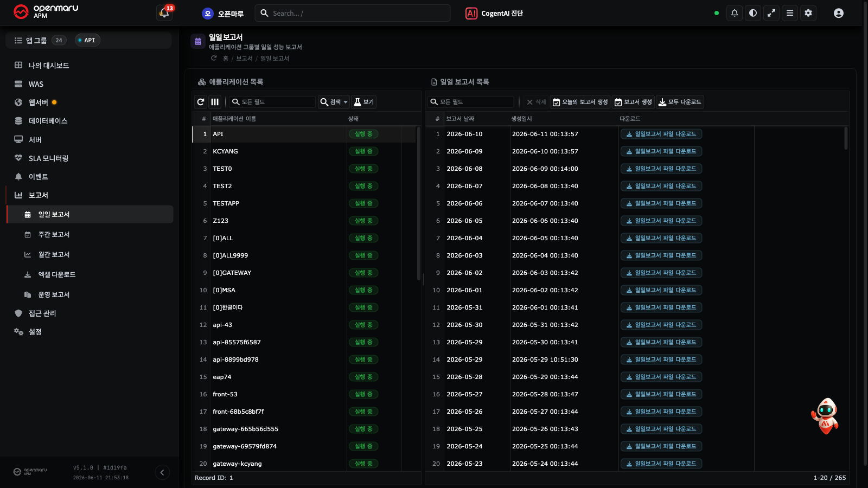Open the 웹서버 menu item

[38, 102]
